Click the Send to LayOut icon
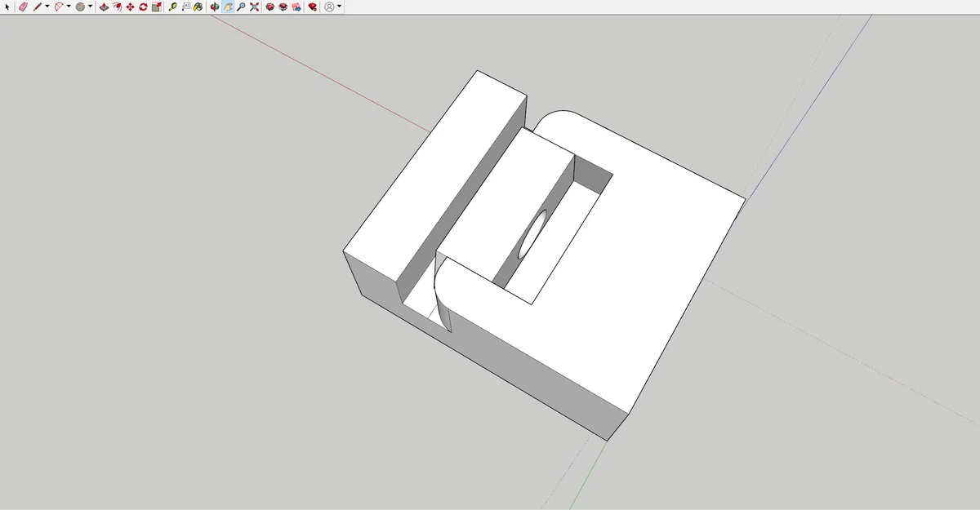 coord(296,7)
